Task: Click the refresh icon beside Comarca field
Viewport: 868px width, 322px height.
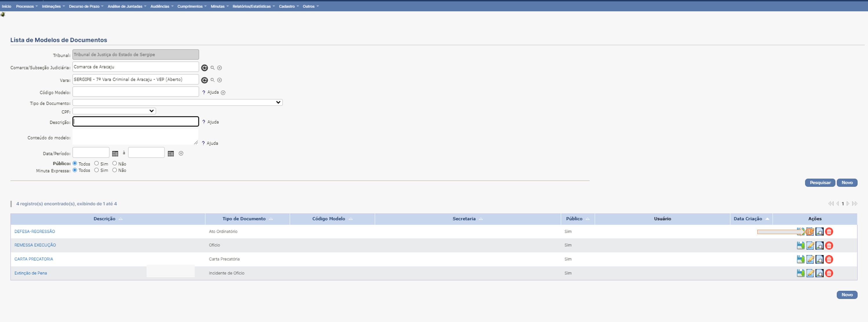Action: 204,68
